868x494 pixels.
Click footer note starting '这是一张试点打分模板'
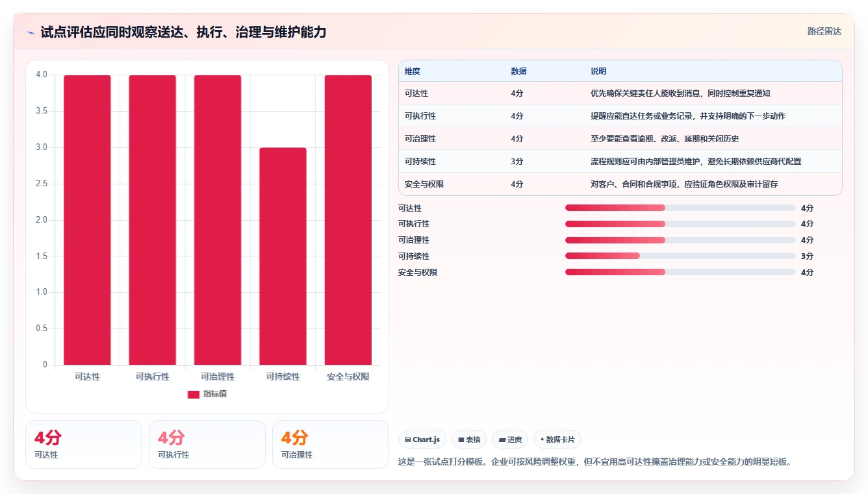pyautogui.click(x=594, y=462)
